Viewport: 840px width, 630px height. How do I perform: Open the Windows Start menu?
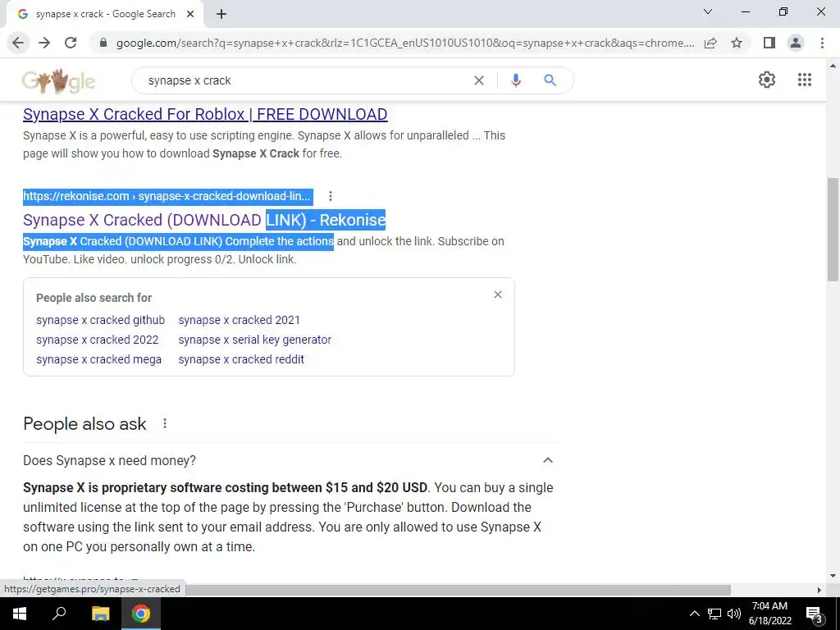20,614
